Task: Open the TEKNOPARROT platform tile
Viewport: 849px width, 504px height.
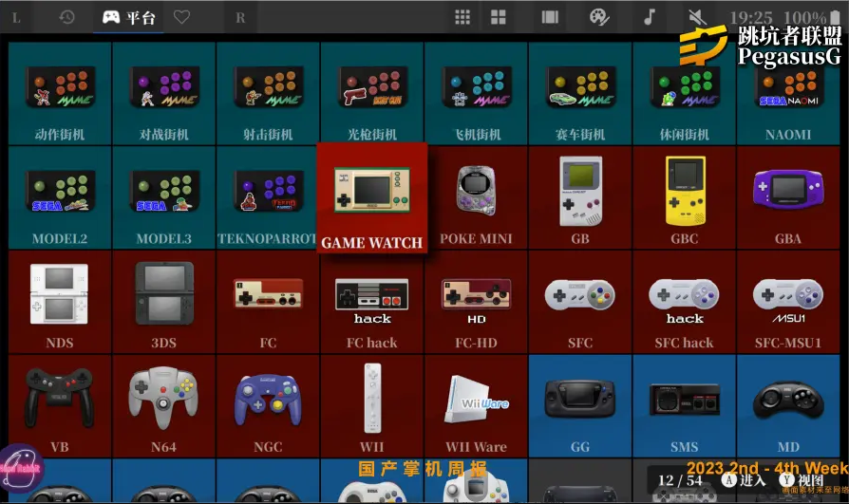Action: [267, 197]
